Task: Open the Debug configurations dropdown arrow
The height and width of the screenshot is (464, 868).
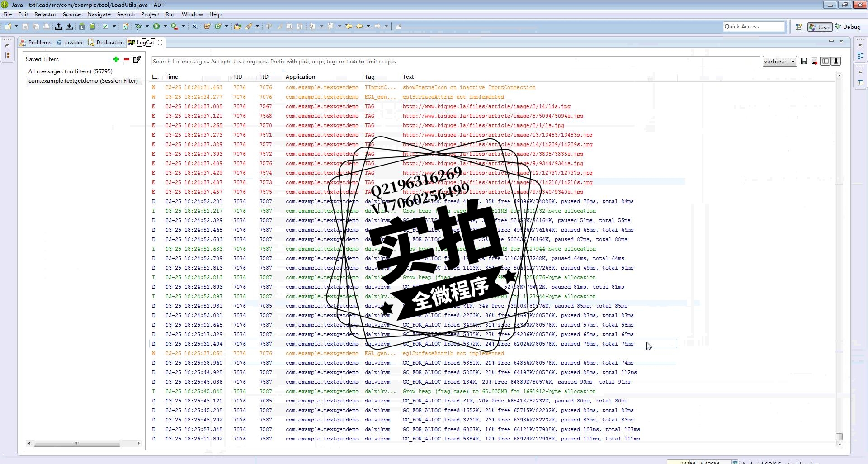Action: click(x=147, y=27)
